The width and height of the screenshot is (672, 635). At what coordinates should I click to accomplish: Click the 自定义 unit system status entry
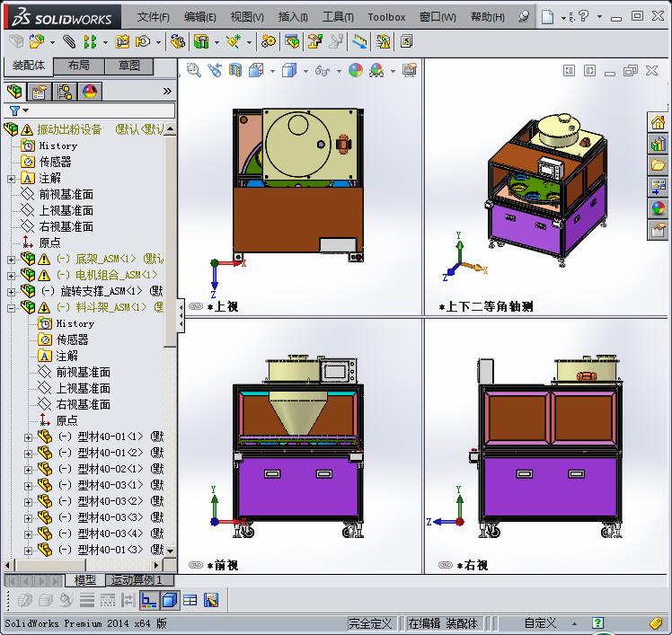coord(540,623)
